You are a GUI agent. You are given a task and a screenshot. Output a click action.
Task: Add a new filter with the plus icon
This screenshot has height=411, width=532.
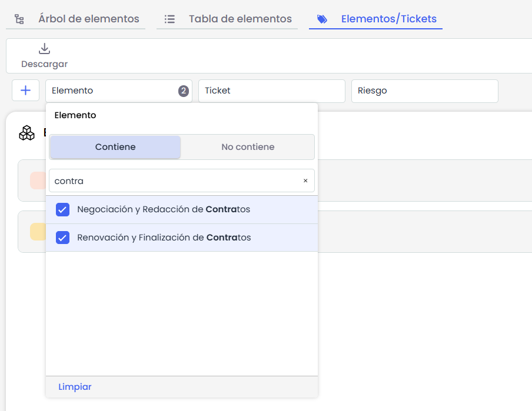[25, 91]
